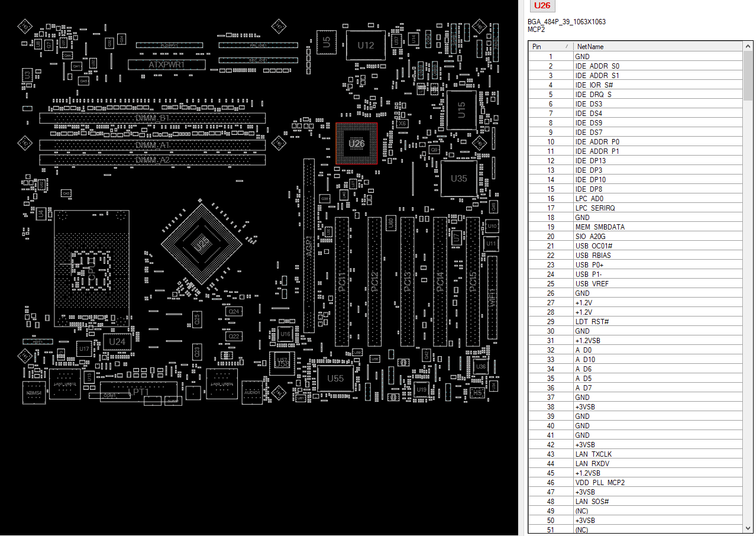Select the KBMS1 connector
756x536 pixels.
point(34,393)
